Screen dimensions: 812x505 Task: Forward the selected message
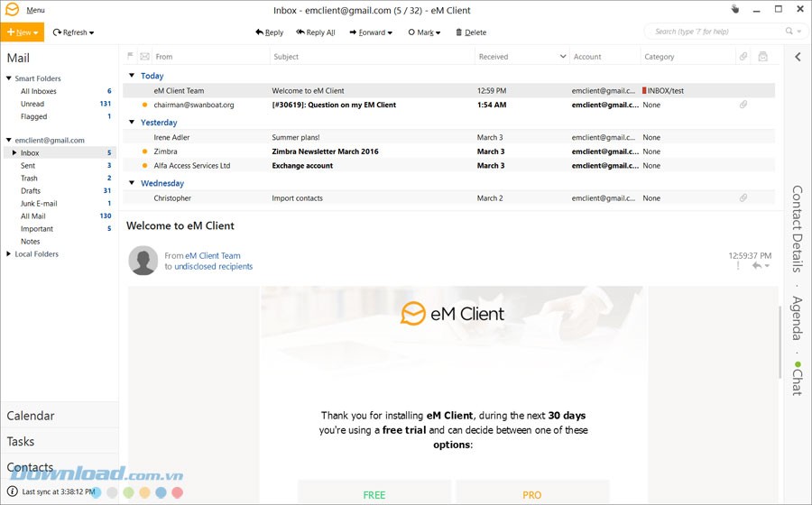click(367, 32)
